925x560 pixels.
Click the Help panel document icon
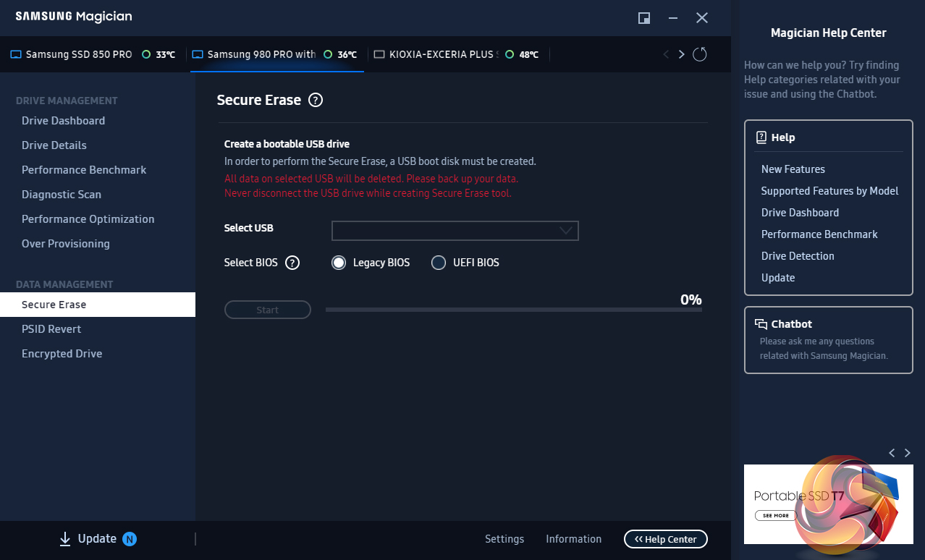click(761, 137)
